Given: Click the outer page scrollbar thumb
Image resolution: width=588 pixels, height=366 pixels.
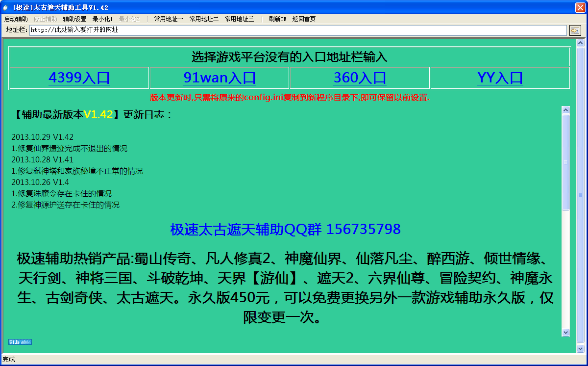Looking at the screenshot, I should point(581,195).
